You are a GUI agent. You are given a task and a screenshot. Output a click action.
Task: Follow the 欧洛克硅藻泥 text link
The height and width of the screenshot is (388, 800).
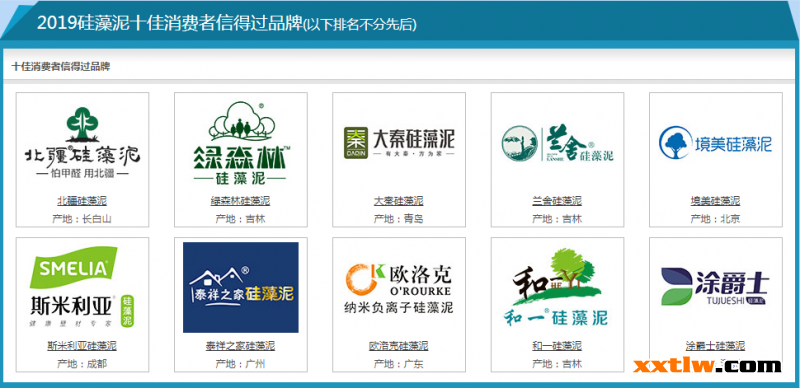pyautogui.click(x=399, y=346)
